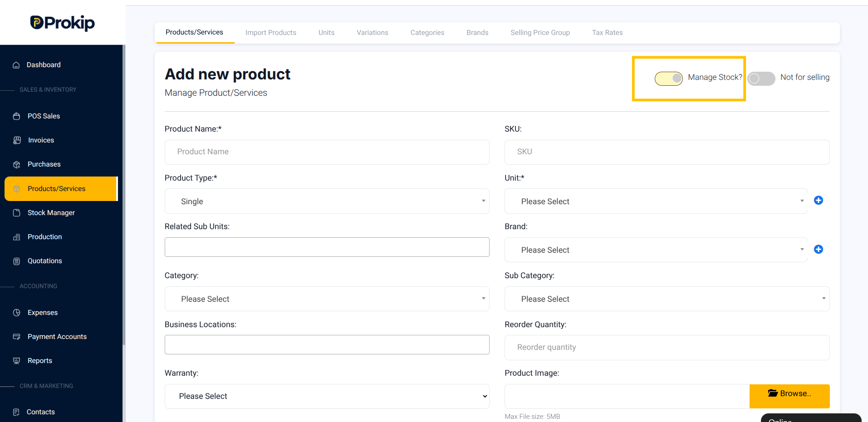Open Contacts from the sidebar
The height and width of the screenshot is (422, 868).
(x=41, y=412)
